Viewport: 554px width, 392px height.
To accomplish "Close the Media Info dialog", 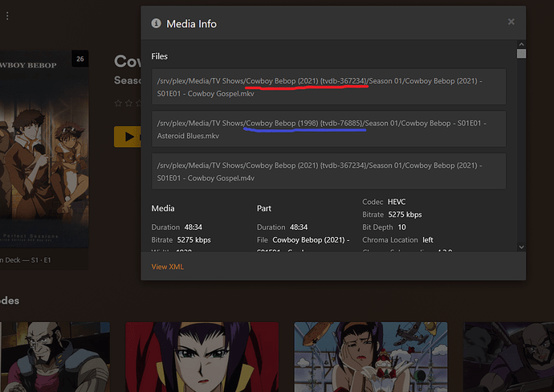I will tap(511, 22).
